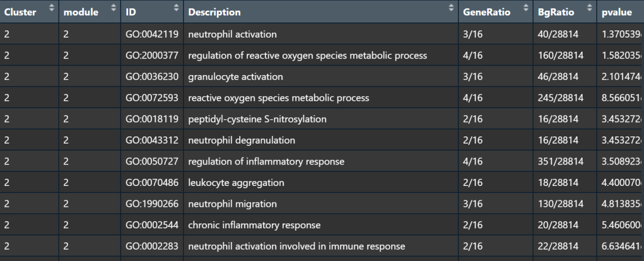The image size is (644, 261).
Task: Sort table by module column arrows
Action: point(113,8)
